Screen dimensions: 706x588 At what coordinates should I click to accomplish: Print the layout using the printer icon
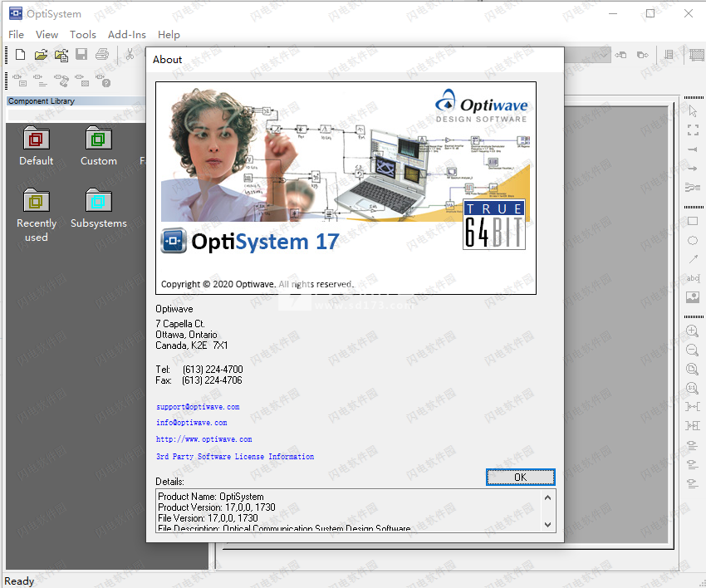pos(101,54)
